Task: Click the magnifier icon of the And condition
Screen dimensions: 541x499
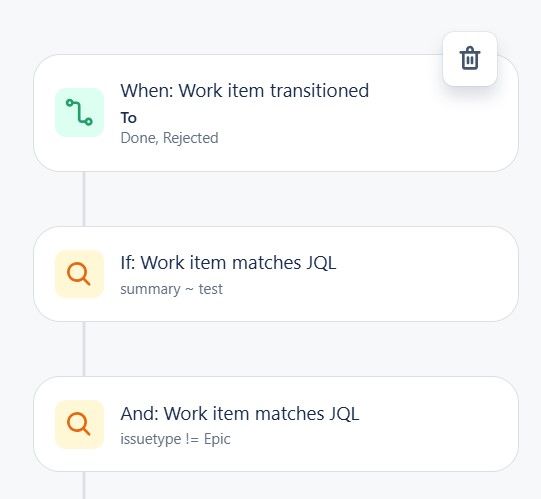Action: tap(79, 424)
